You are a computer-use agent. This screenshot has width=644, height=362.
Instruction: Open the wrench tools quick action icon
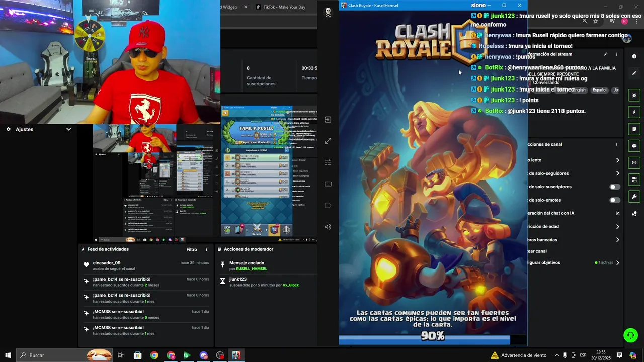point(634,197)
